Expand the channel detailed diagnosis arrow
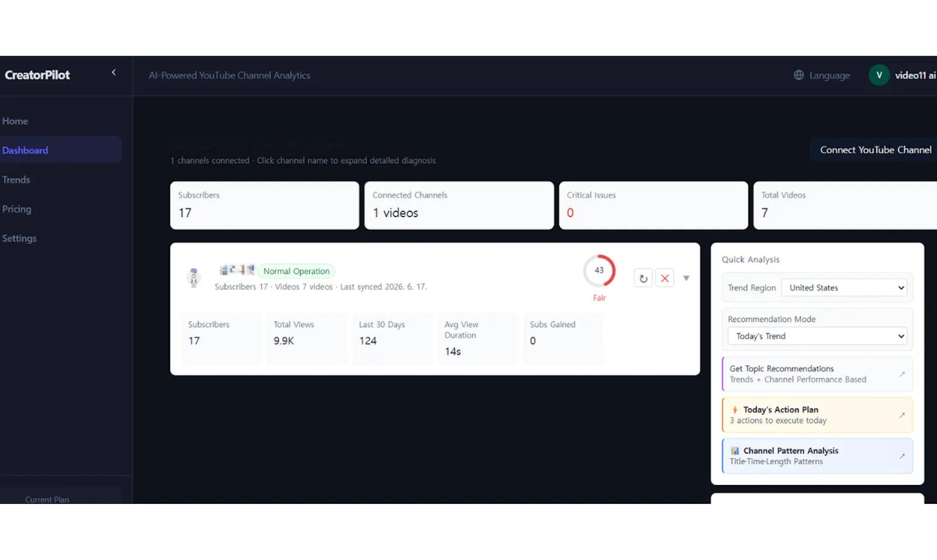The height and width of the screenshot is (560, 937). [686, 278]
